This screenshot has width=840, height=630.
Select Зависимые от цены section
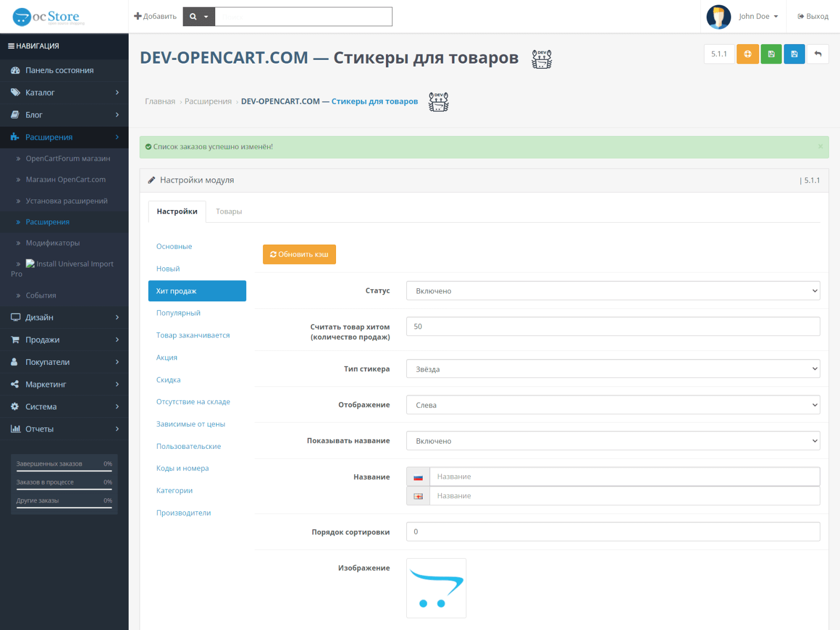point(197,424)
